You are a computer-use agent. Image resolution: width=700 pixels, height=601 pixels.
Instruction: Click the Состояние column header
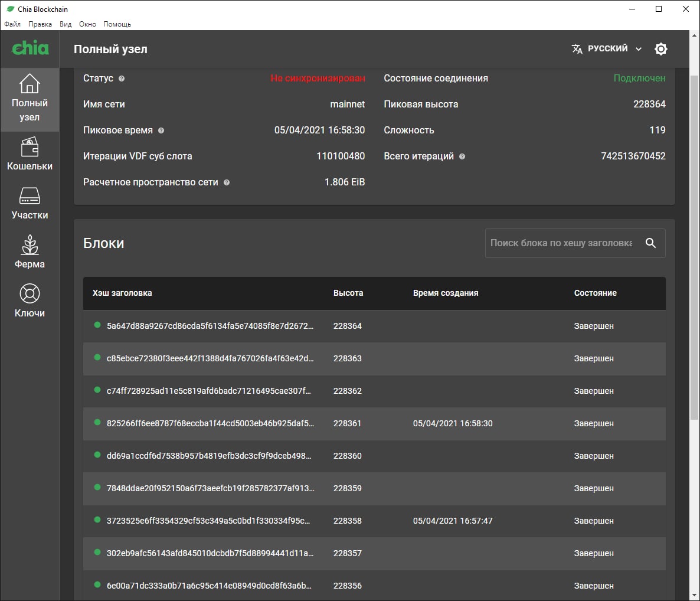pyautogui.click(x=596, y=293)
